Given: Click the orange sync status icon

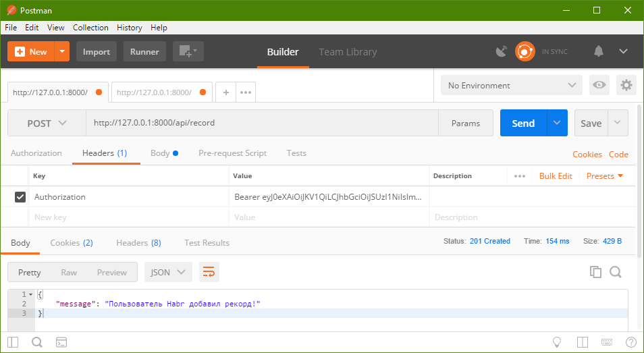Looking at the screenshot, I should click(x=525, y=52).
